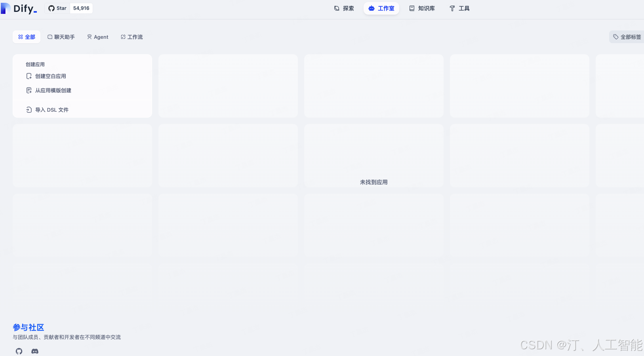
Task: Click the 54,916 star count
Action: click(x=81, y=8)
